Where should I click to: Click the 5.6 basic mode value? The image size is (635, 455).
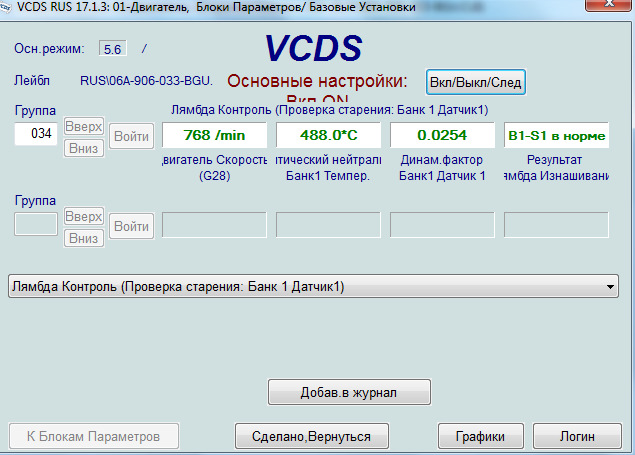113,49
